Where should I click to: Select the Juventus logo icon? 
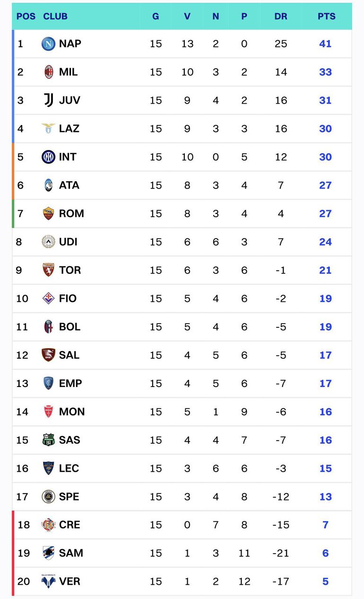pyautogui.click(x=48, y=100)
